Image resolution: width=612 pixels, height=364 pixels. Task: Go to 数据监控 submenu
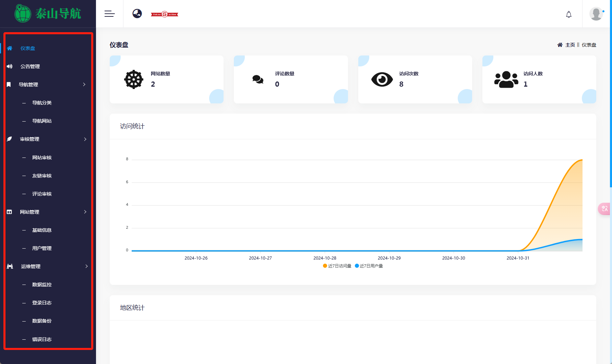tap(42, 285)
